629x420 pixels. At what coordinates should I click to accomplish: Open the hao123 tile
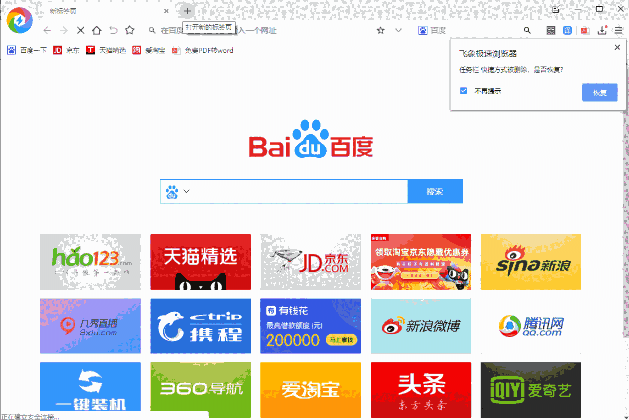[90, 262]
